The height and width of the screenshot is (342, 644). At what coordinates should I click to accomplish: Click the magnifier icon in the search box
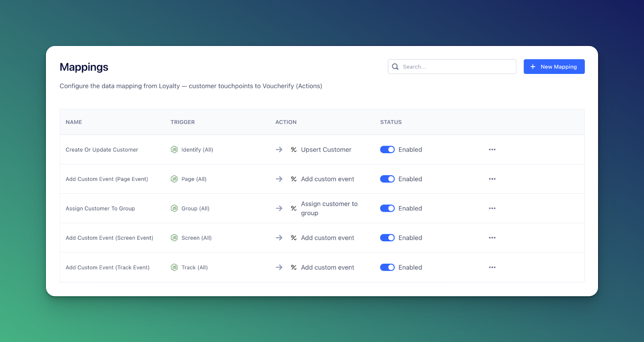[x=395, y=67]
